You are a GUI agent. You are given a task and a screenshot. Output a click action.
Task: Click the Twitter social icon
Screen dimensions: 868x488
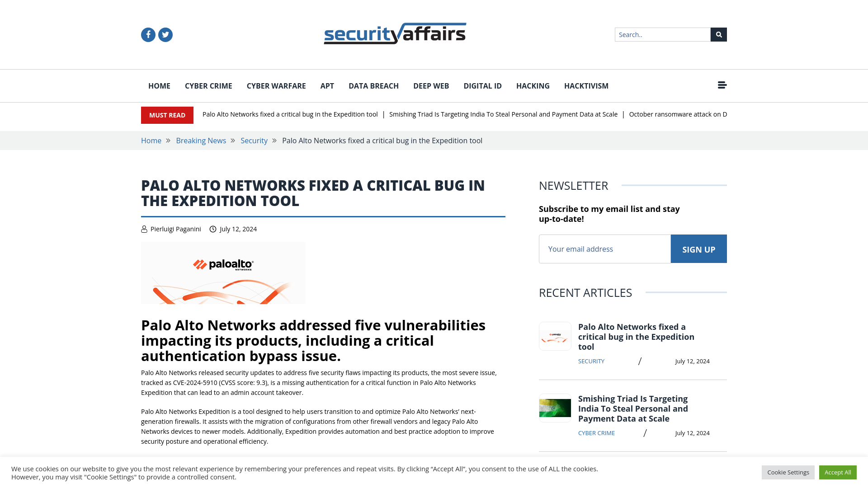point(165,34)
